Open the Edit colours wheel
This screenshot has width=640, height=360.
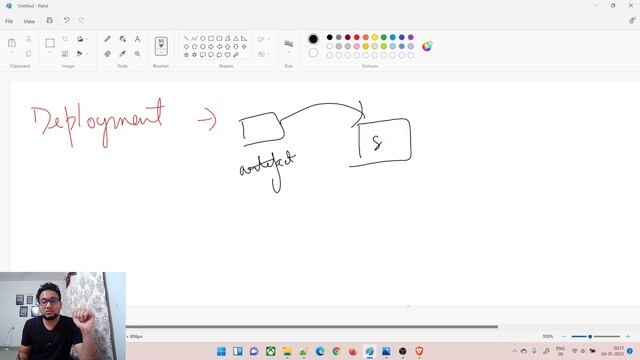pyautogui.click(x=427, y=46)
